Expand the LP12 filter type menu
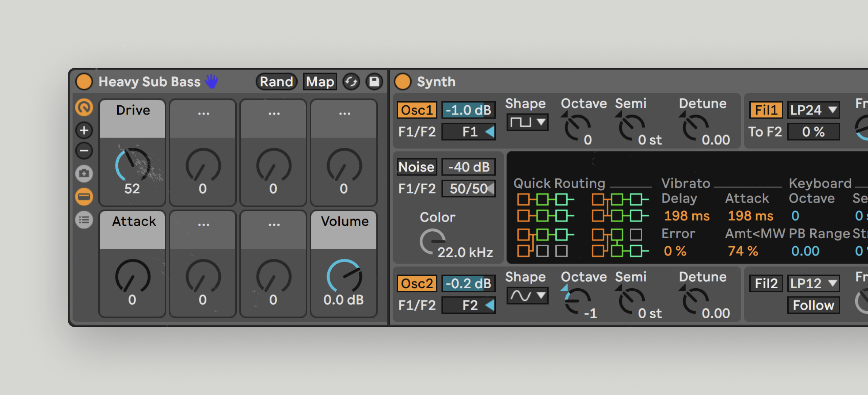868x395 pixels. click(x=813, y=284)
